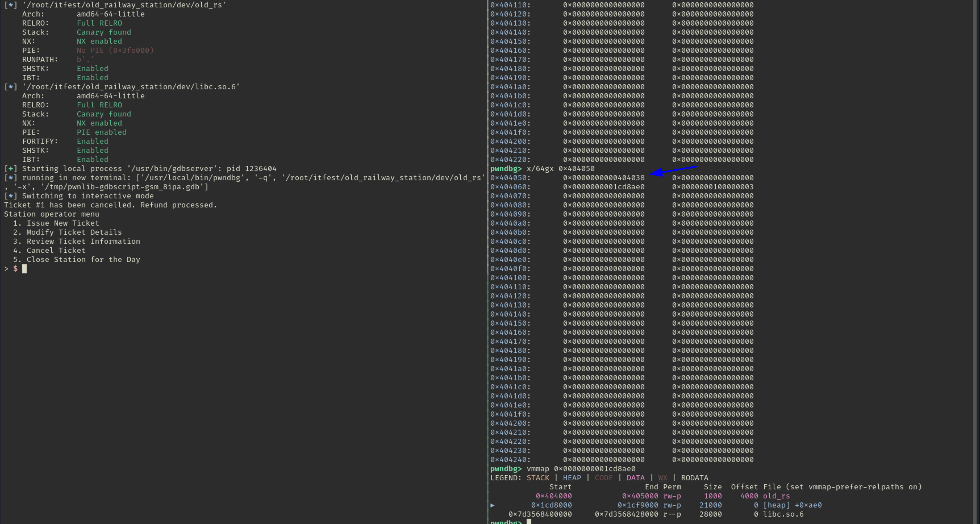
Task: Select menu option 4. Cancel Ticket
Action: point(49,250)
